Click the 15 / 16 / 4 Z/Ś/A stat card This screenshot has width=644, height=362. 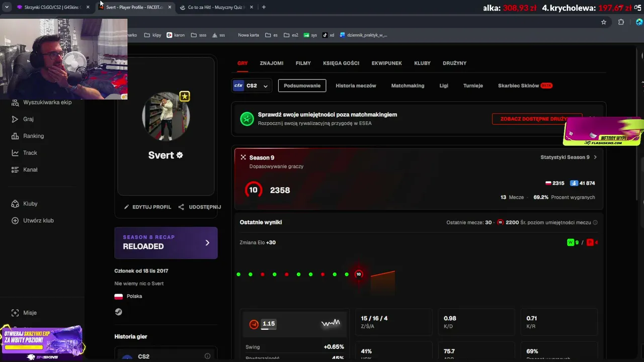point(394,322)
